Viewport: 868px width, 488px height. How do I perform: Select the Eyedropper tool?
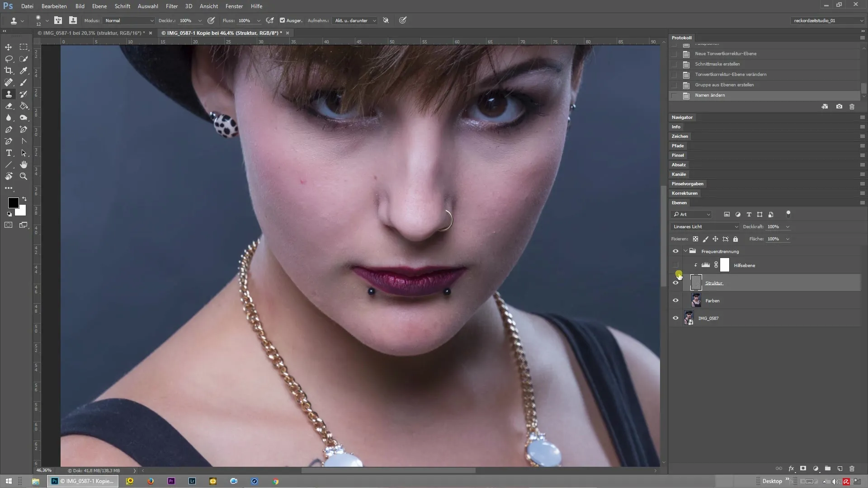24,70
